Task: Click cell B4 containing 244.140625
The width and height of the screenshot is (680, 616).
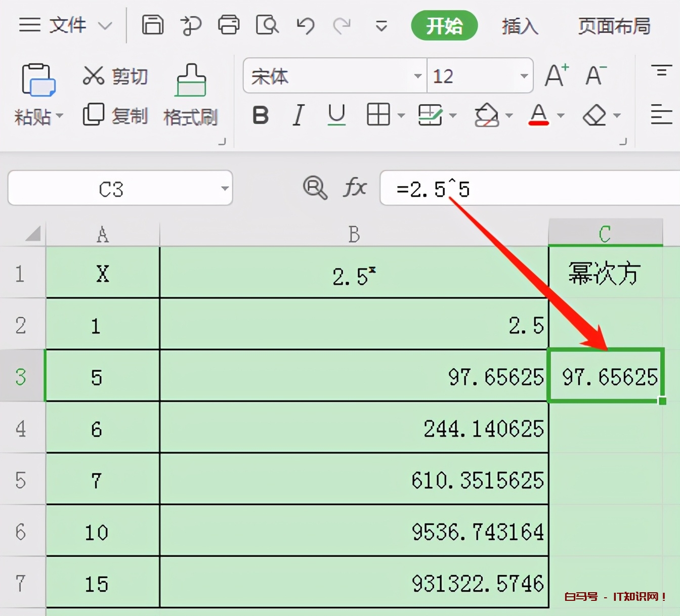Action: click(354, 428)
